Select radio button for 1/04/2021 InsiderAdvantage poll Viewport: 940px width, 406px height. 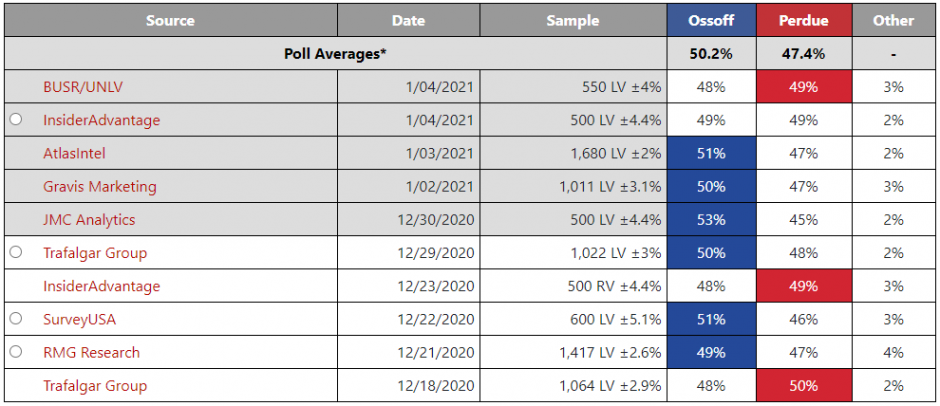click(x=15, y=120)
